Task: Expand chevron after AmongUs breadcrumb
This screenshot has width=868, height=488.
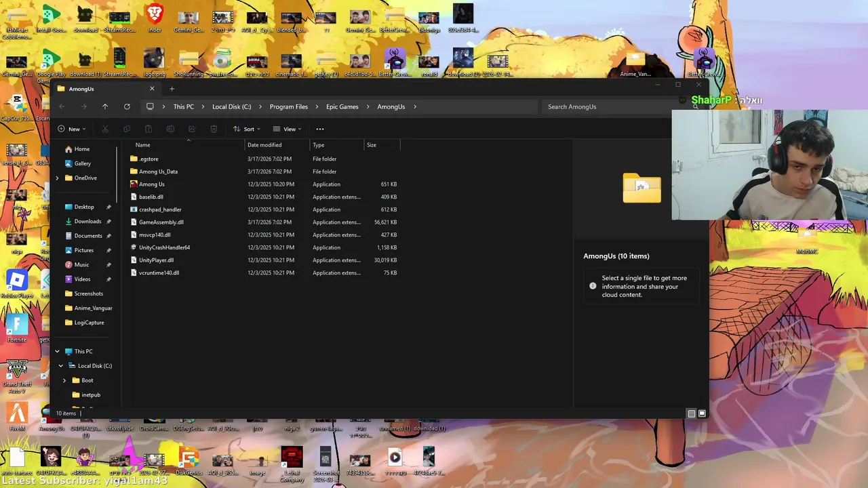Action: point(415,106)
